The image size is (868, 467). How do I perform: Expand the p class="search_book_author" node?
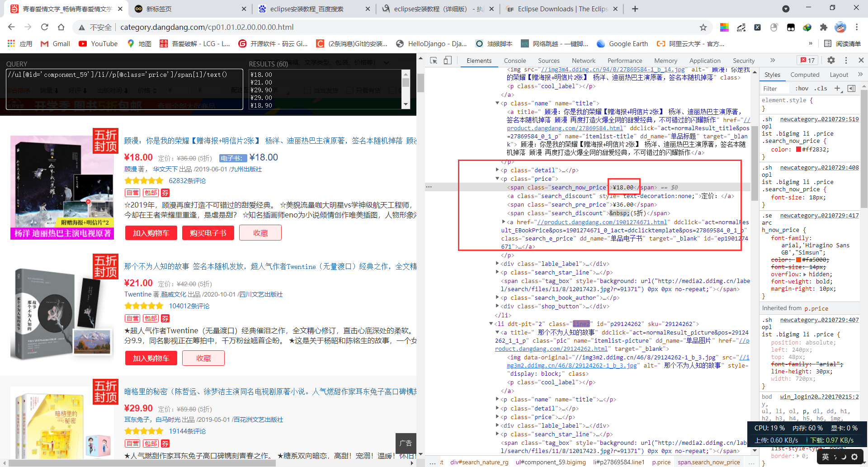pyautogui.click(x=497, y=298)
